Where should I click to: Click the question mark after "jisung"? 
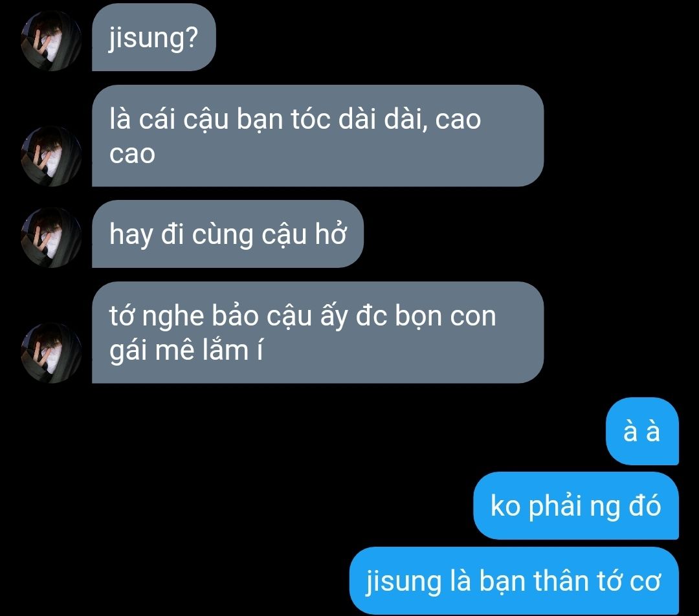click(x=190, y=36)
